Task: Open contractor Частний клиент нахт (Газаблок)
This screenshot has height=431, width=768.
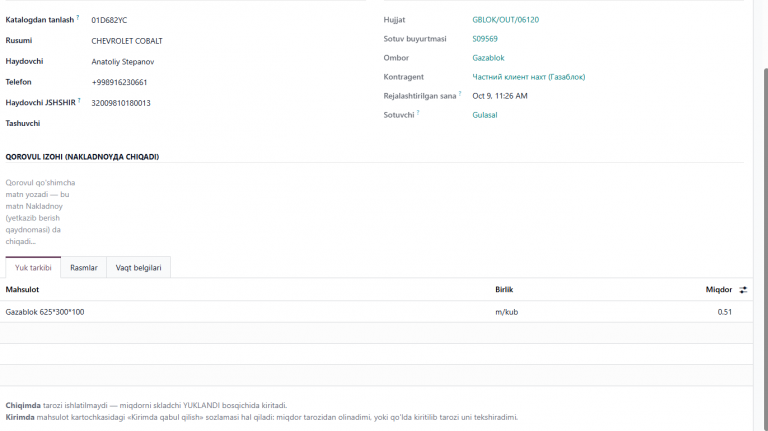Action: coord(528,77)
